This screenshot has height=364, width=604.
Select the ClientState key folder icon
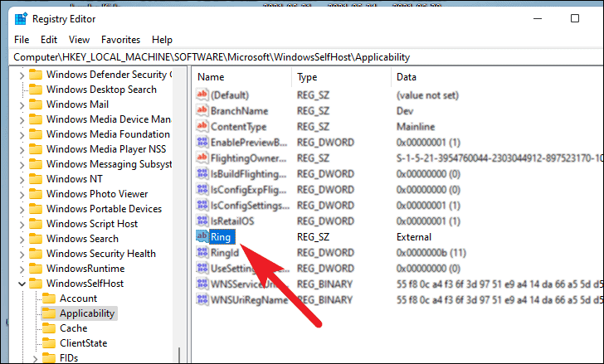[x=48, y=342]
